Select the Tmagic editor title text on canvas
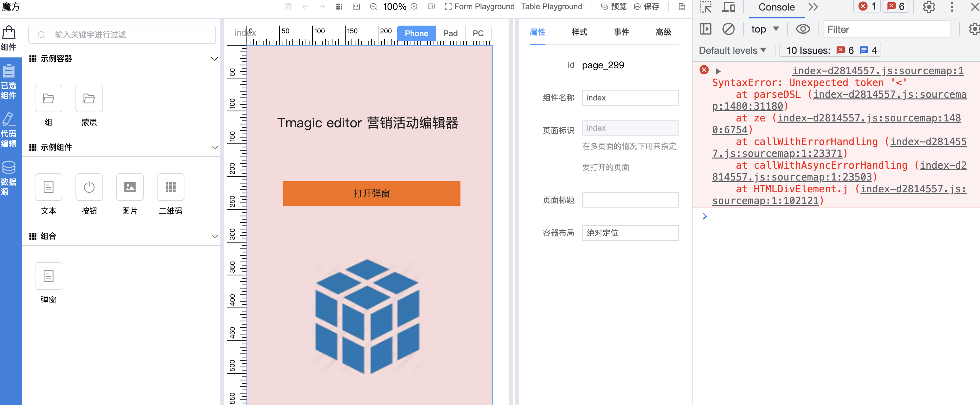Image resolution: width=980 pixels, height=405 pixels. (x=367, y=123)
